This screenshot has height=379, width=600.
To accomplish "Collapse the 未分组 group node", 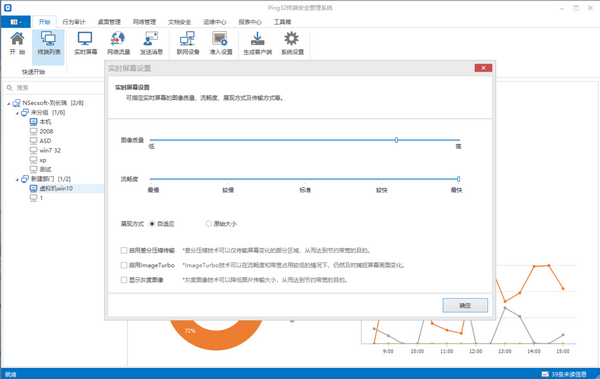I will click(17, 113).
